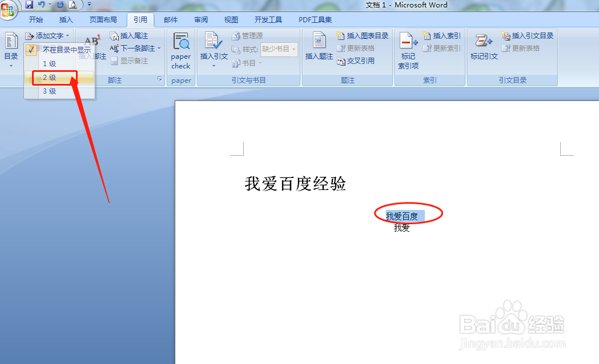The height and width of the screenshot is (364, 599).
Task: Click heading text 我爱百度经验 in document
Action: 295,184
